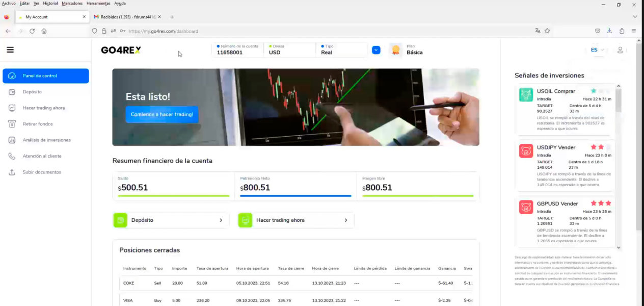Click the Hora de cierre column header
644x306 pixels.
[325, 268]
